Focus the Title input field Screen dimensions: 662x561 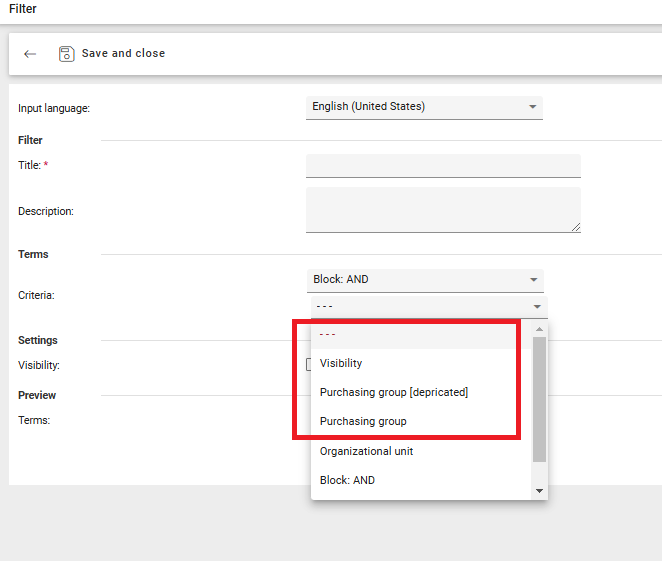(x=443, y=166)
